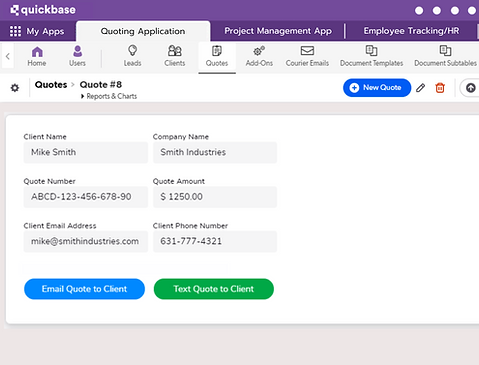Click the Client Email Address field
479x365 pixels.
[x=86, y=241]
